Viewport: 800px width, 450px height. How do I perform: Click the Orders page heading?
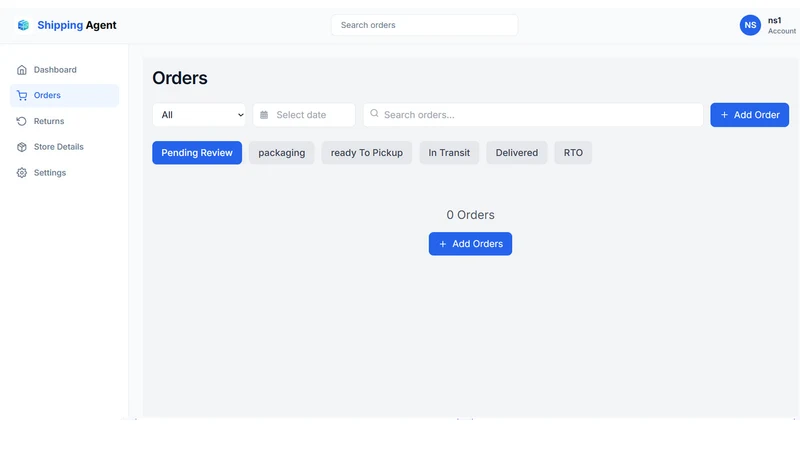tap(180, 78)
